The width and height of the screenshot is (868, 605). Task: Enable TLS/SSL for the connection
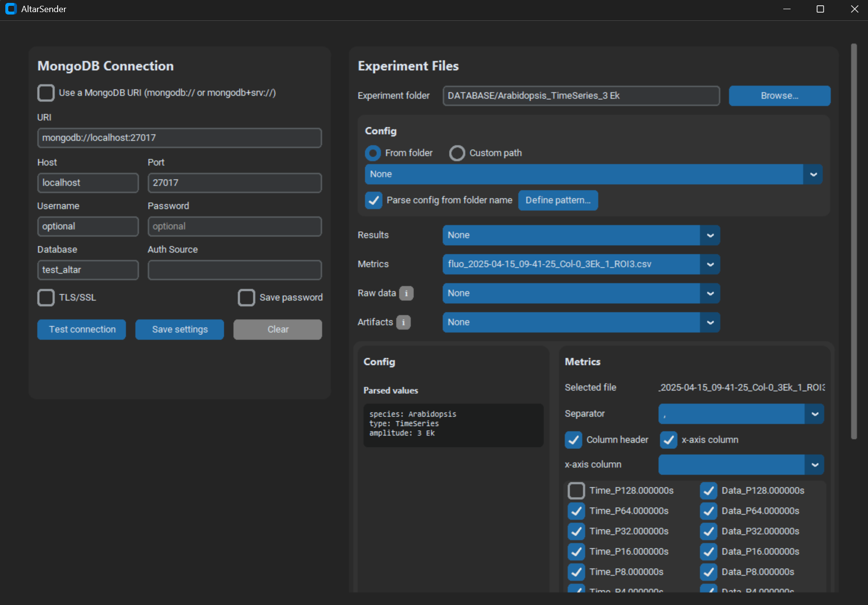coord(46,298)
